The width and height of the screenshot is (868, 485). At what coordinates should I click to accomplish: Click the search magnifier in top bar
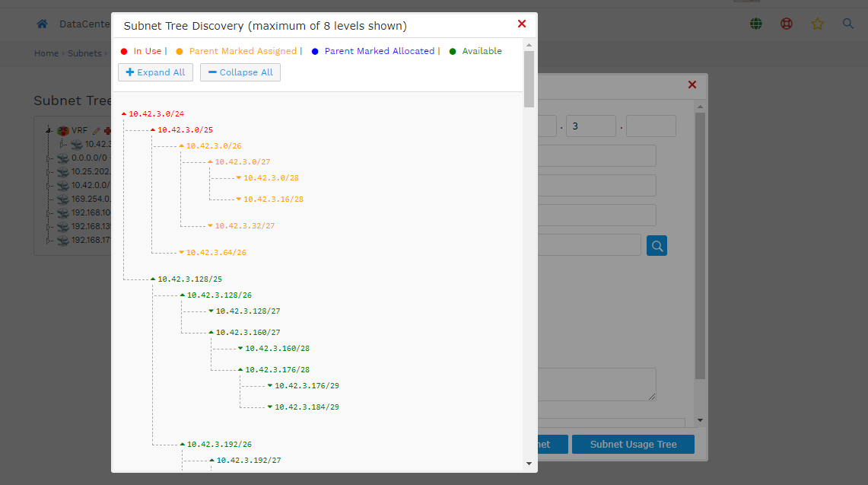[848, 24]
